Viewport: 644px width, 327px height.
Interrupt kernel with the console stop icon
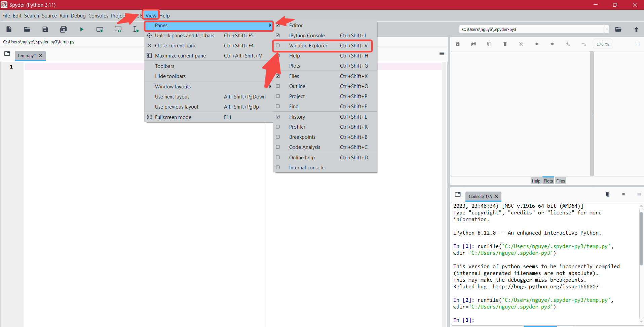click(x=623, y=194)
